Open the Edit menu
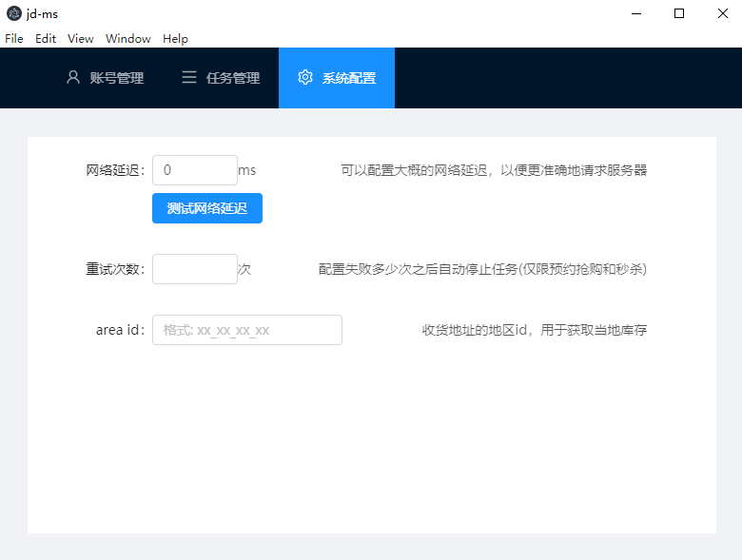 pyautogui.click(x=46, y=39)
